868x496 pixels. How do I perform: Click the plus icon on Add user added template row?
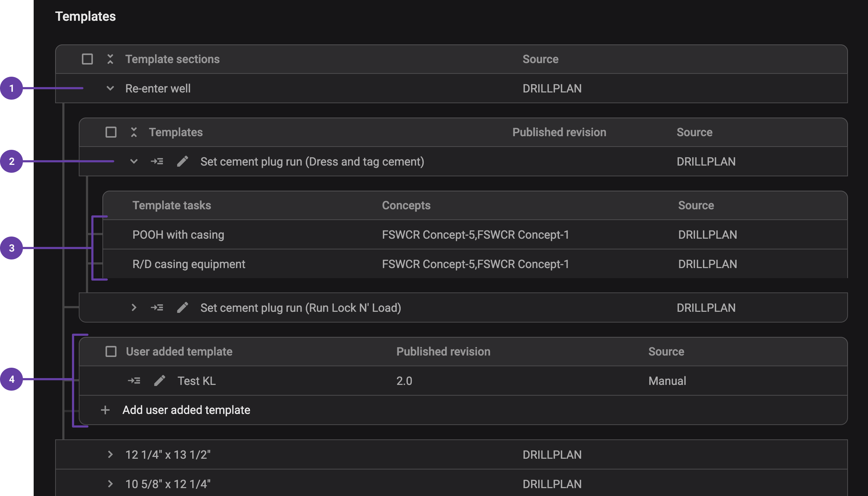tap(106, 410)
